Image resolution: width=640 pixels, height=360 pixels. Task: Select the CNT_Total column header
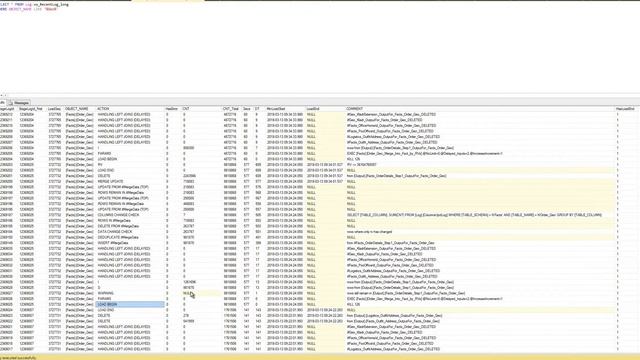[x=231, y=109]
